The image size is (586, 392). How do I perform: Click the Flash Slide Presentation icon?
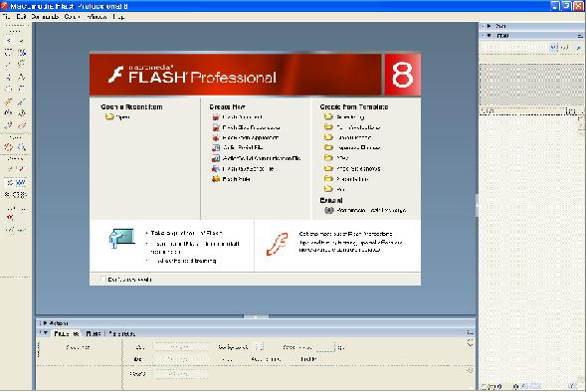(216, 127)
